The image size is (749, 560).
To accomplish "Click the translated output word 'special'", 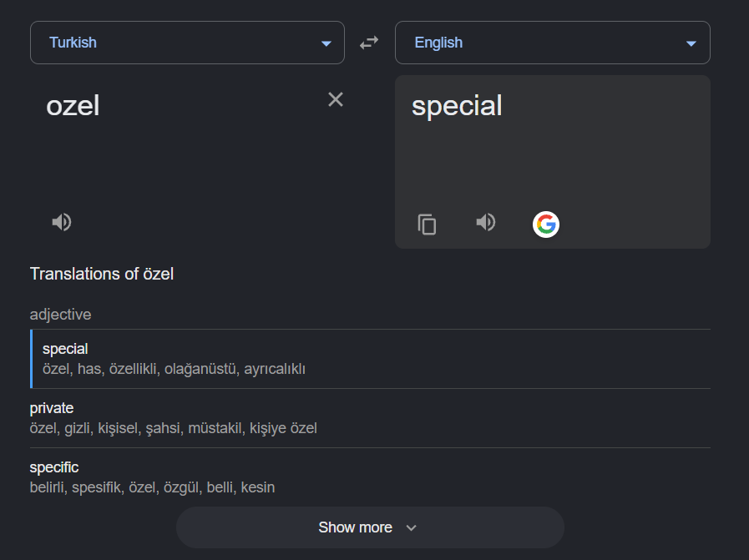I will 457,105.
